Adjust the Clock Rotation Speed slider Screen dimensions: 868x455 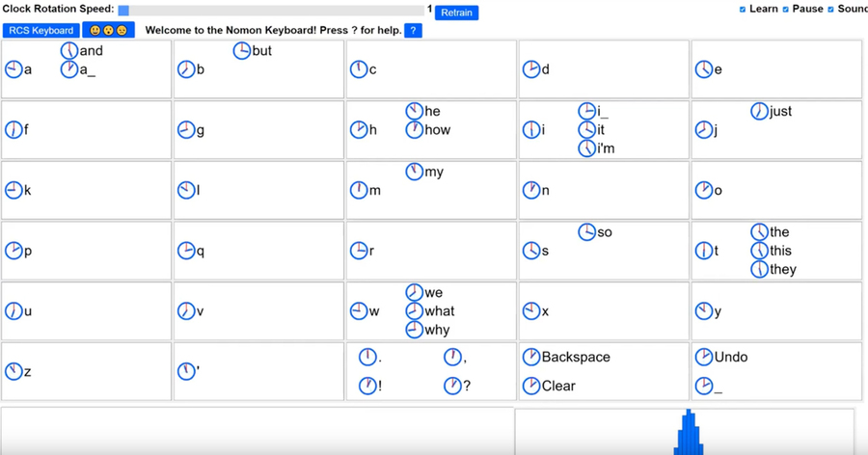(x=124, y=10)
